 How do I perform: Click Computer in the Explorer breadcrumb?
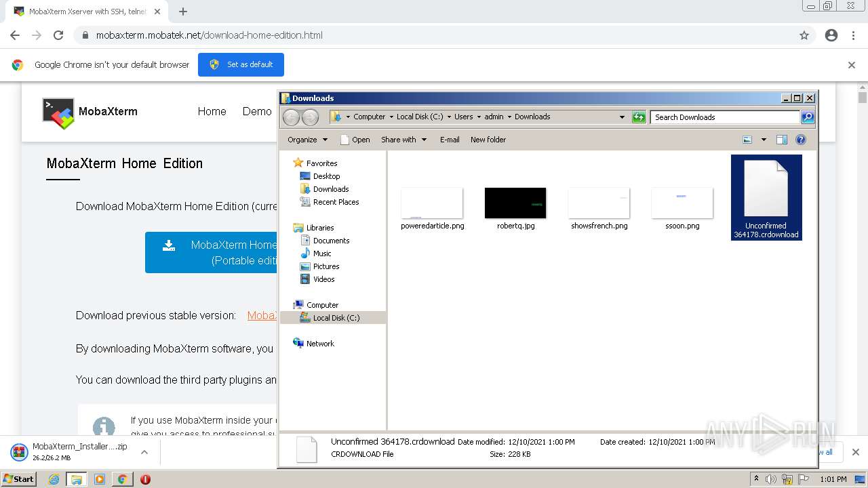(x=369, y=117)
